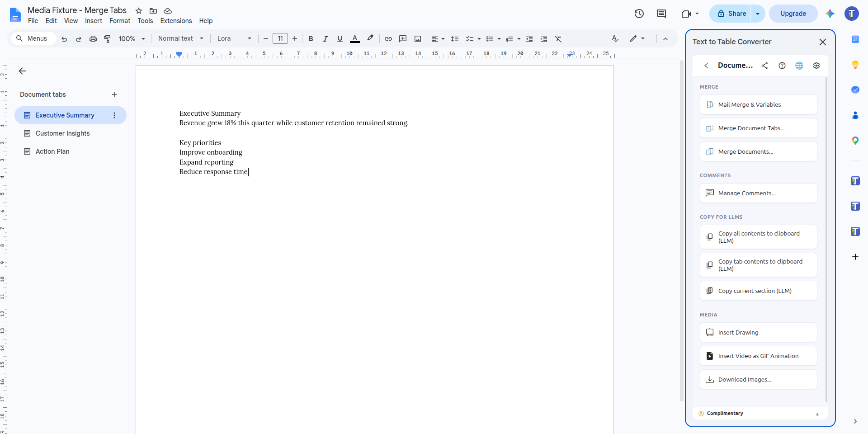
Task: Open the Tools menu
Action: pyautogui.click(x=145, y=21)
